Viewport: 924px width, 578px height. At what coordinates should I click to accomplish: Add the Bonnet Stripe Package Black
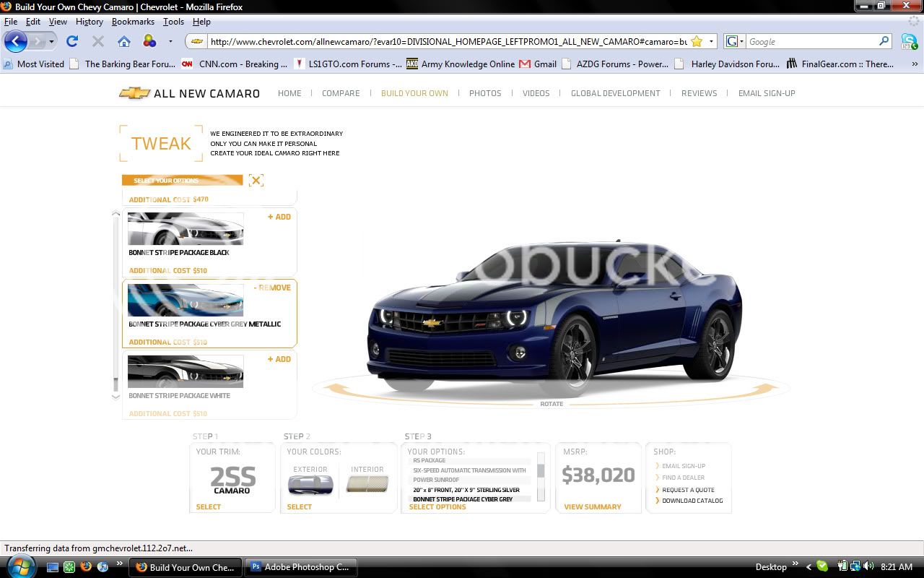(279, 217)
